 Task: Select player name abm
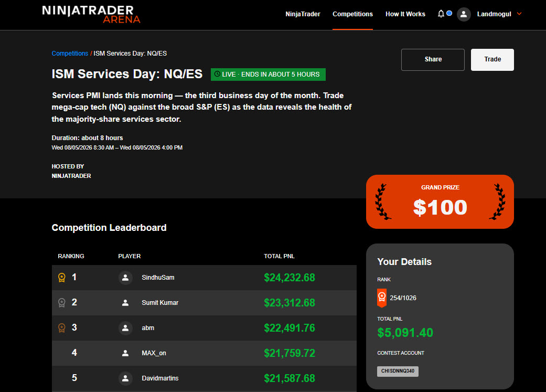point(147,328)
